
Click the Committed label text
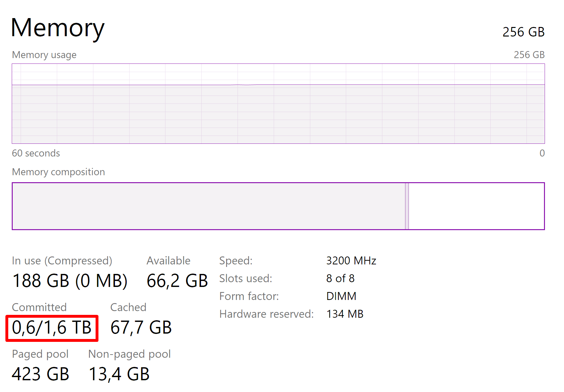click(x=39, y=307)
